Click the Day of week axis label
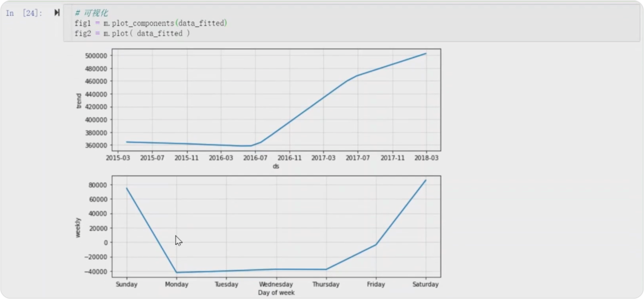Screen dimensions: 644x299 [276, 293]
